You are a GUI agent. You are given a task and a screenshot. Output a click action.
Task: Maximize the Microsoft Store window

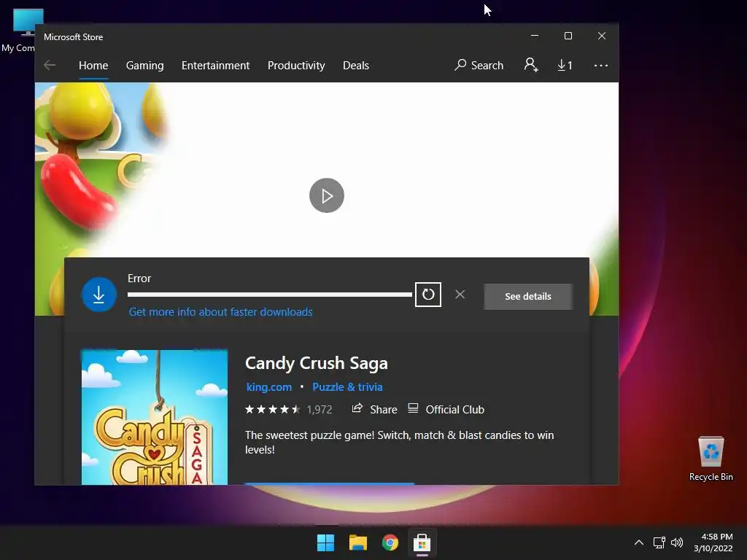568,36
